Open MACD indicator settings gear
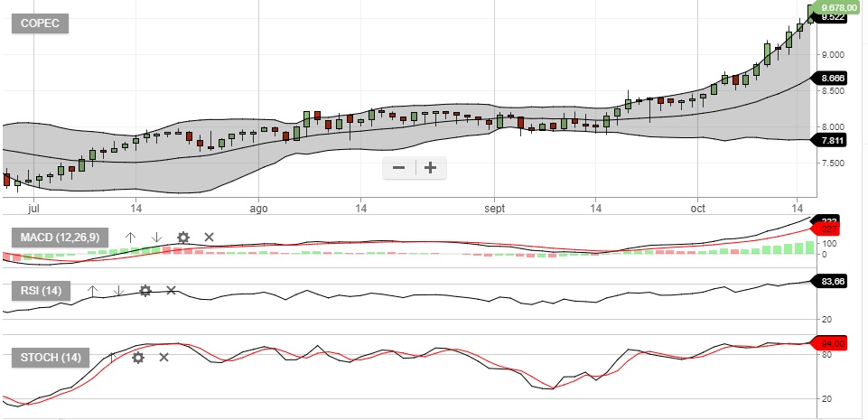The width and height of the screenshot is (868, 420). tap(182, 238)
